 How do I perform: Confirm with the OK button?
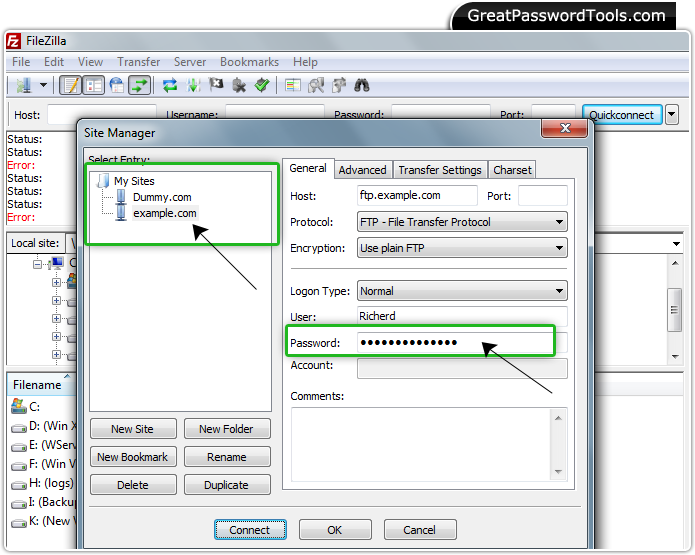(335, 530)
